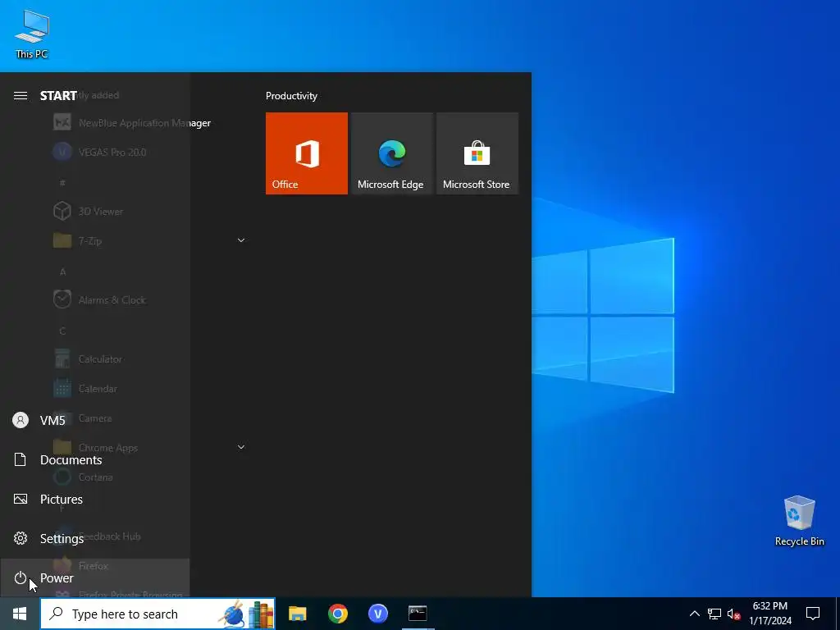Image resolution: width=840 pixels, height=630 pixels.
Task: Open the Office tile
Action: [x=307, y=153]
